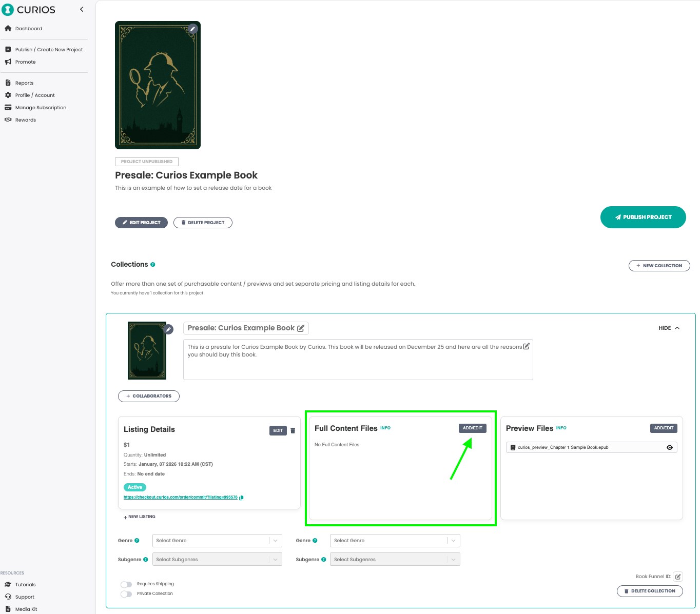Click the trash icon next to listing Edit

[293, 430]
